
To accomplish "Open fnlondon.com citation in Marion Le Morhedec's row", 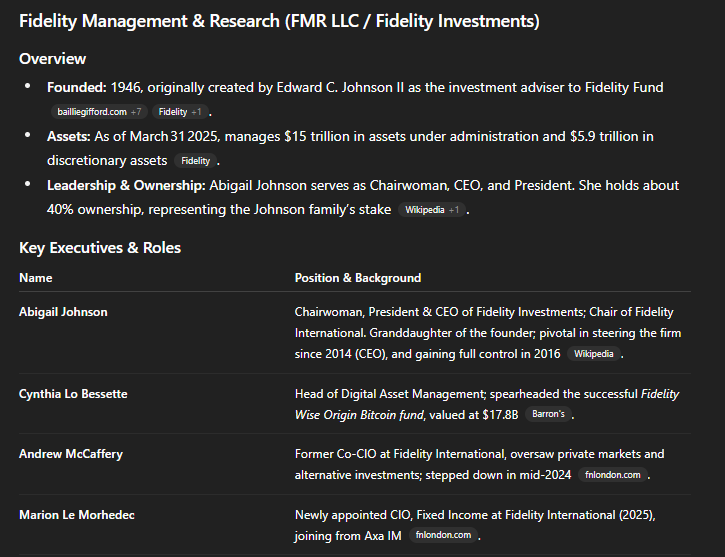I will [x=443, y=535].
